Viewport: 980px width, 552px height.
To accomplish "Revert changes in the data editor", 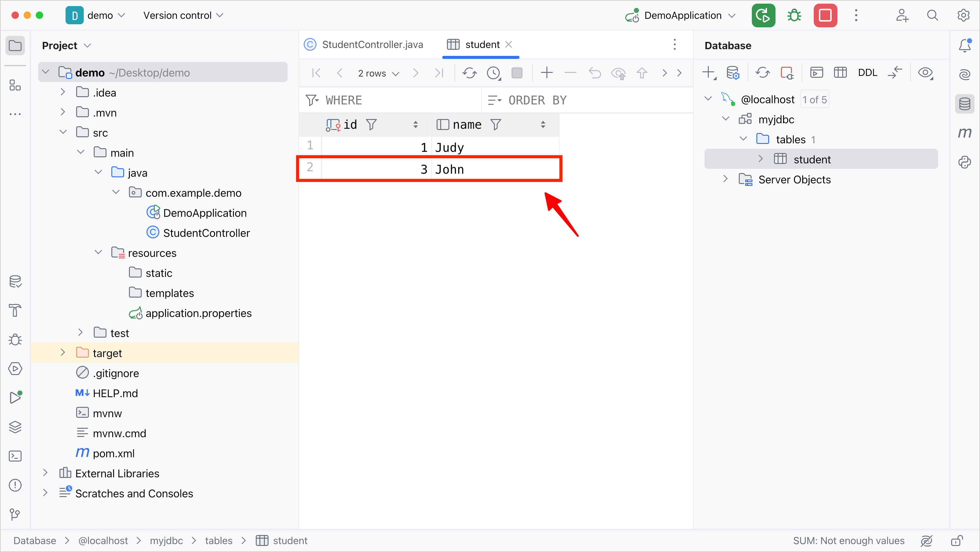I will point(595,73).
